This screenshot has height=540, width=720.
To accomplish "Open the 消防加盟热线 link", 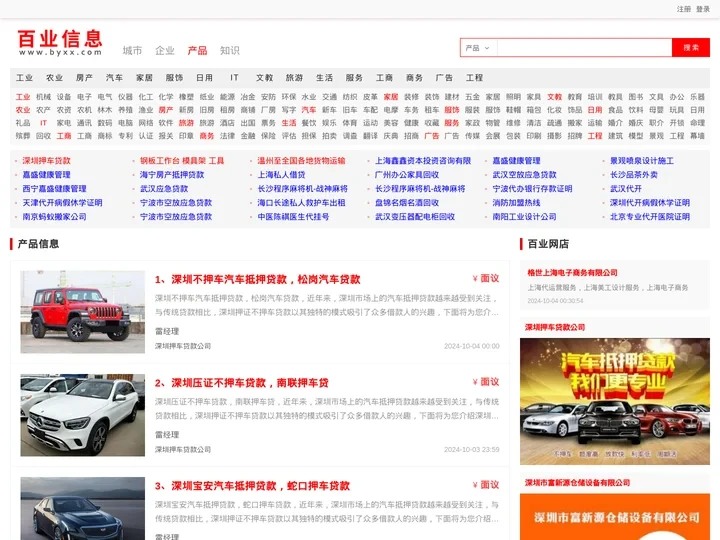I will (x=516, y=202).
